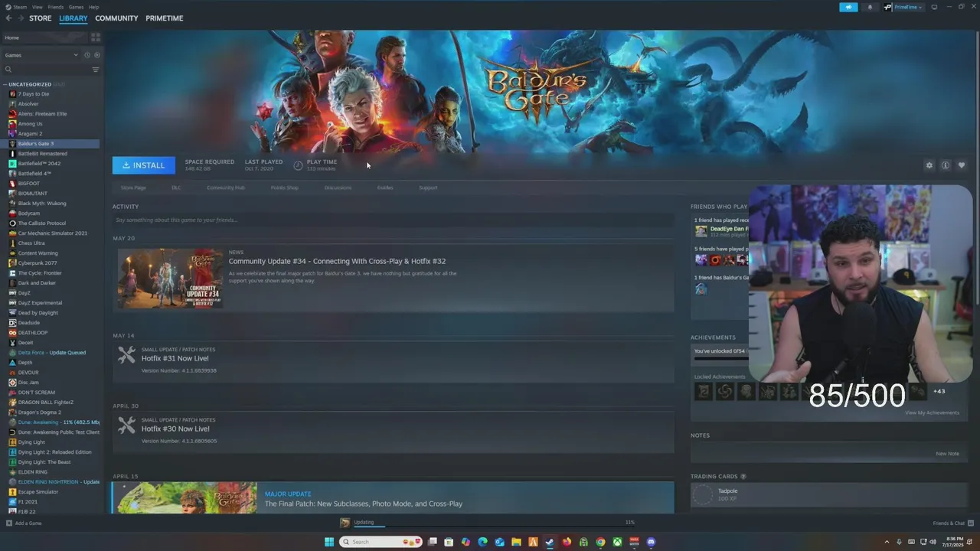
Task: Expand the Games type dropdown
Action: [41, 55]
